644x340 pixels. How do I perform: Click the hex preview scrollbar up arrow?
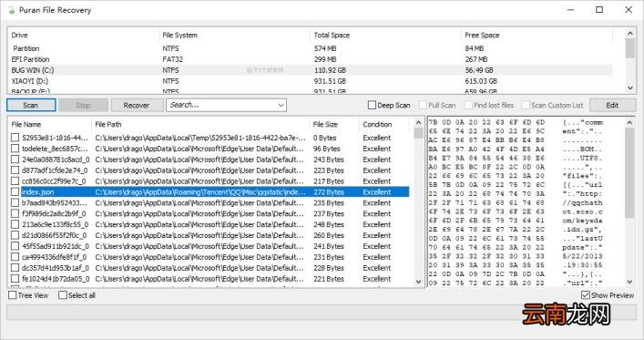[629, 122]
